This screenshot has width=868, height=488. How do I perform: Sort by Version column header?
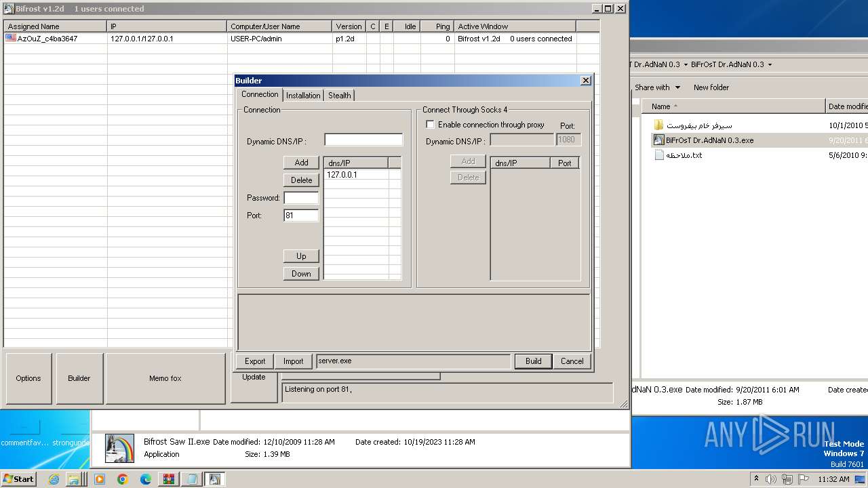[x=349, y=26]
